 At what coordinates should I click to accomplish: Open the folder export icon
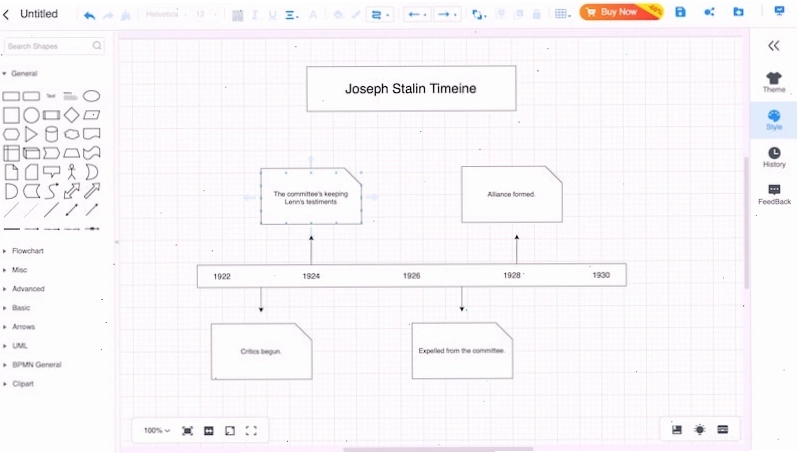click(738, 11)
